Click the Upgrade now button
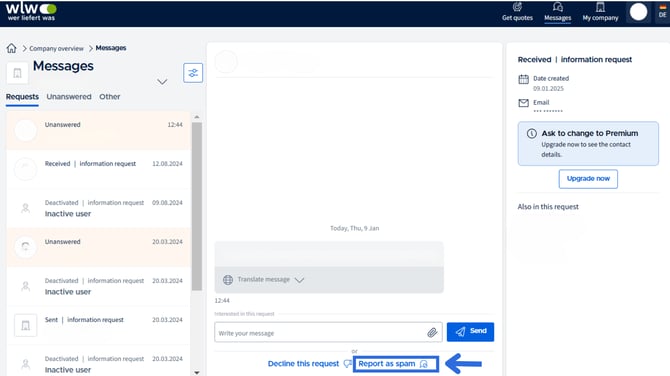This screenshot has width=670, height=376. (588, 179)
